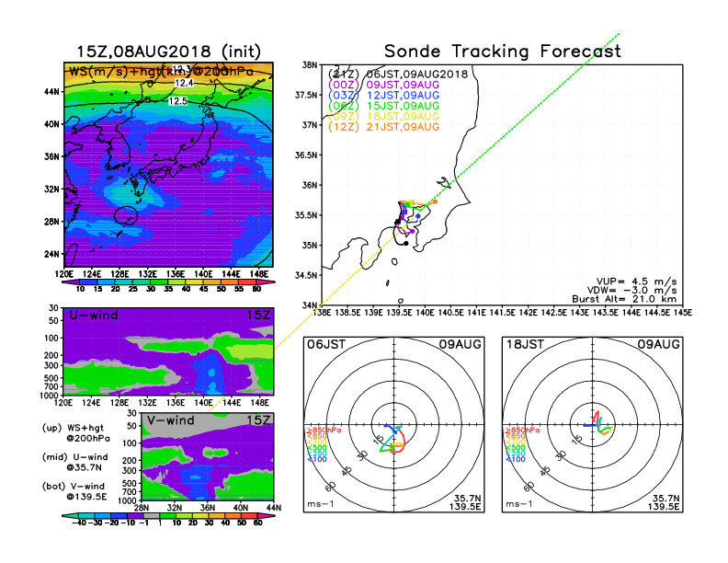The image size is (728, 563).
Task: Click the "06JST" hodograph title
Action: [x=326, y=344]
